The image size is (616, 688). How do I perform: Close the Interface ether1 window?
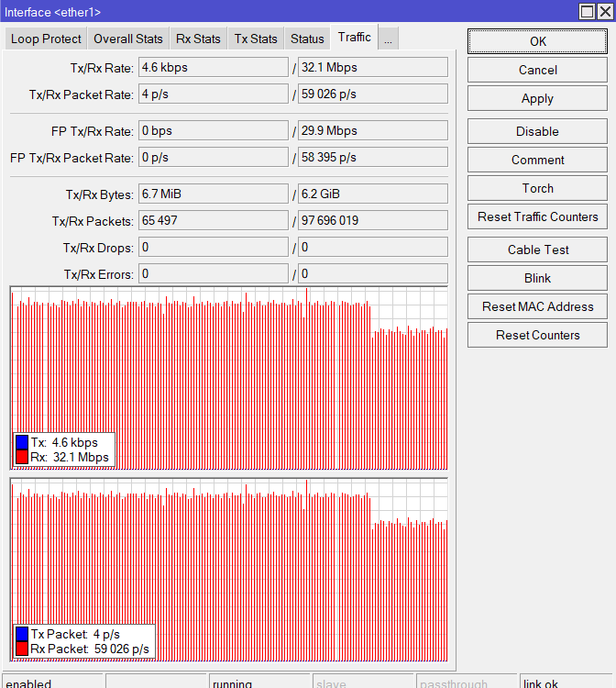coord(606,11)
